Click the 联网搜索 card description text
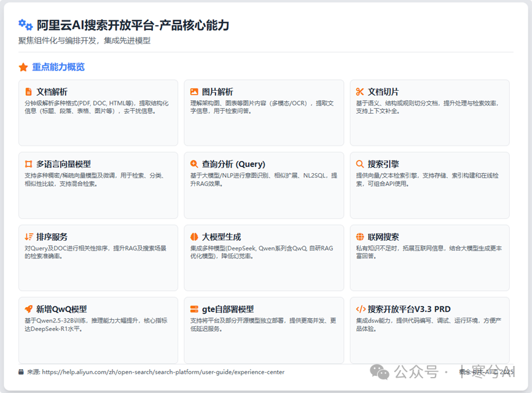This screenshot has height=393, width=532. [428, 252]
